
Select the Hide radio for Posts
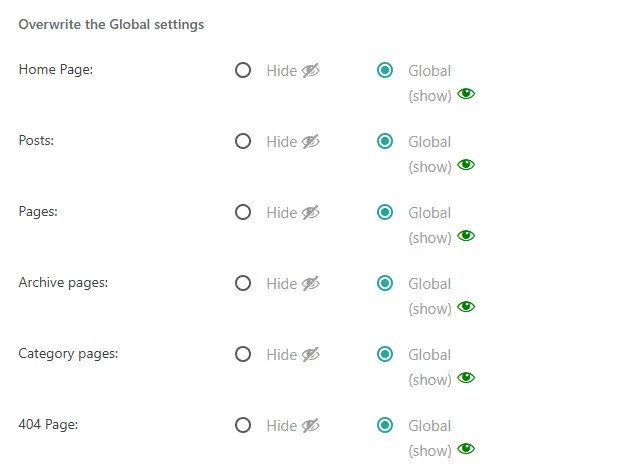click(x=243, y=141)
